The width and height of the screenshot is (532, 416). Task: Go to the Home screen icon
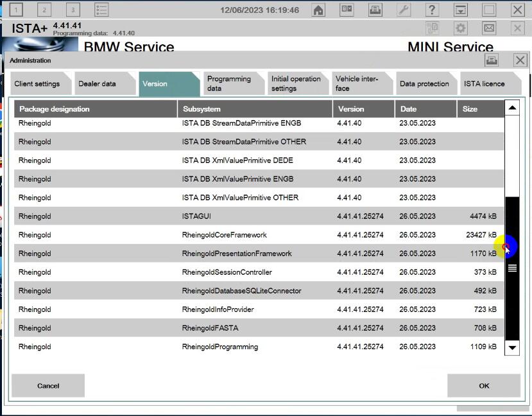318,10
